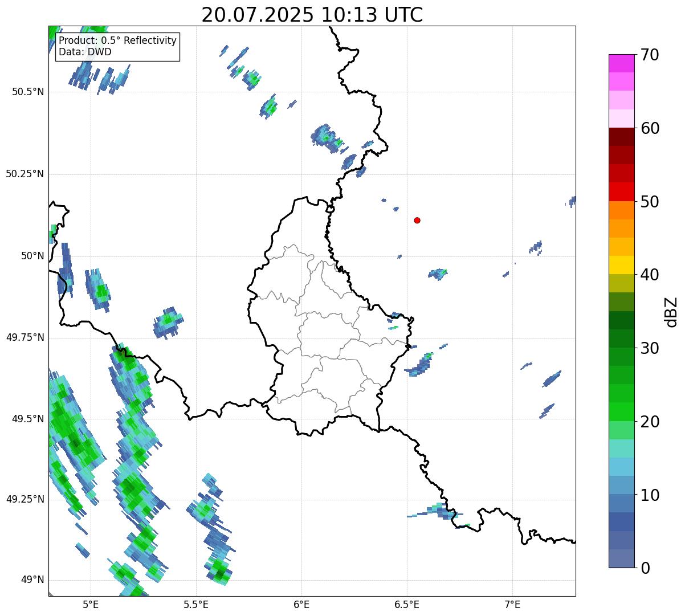Click the '20' colorbar tick label
Screen dimensions: 685x616
pos(650,422)
